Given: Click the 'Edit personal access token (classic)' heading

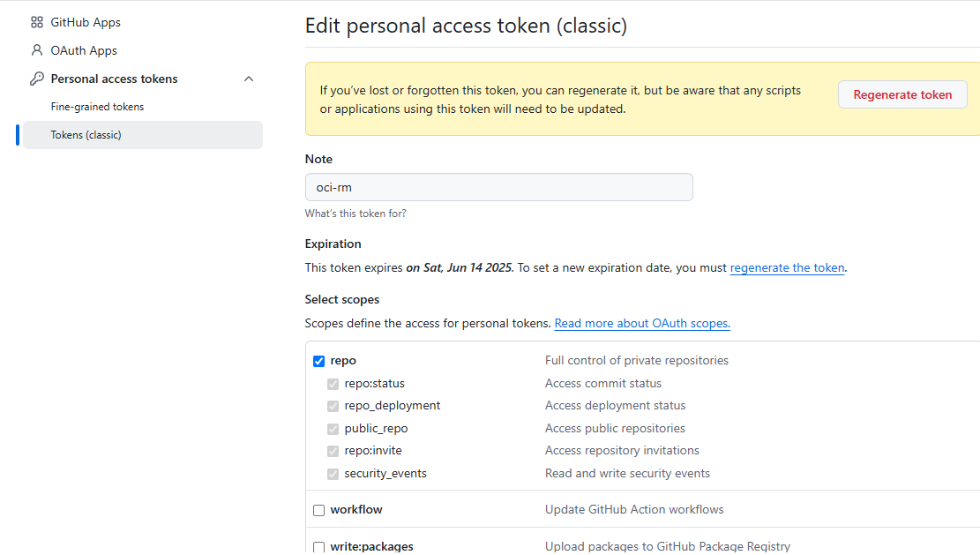Looking at the screenshot, I should 466,26.
